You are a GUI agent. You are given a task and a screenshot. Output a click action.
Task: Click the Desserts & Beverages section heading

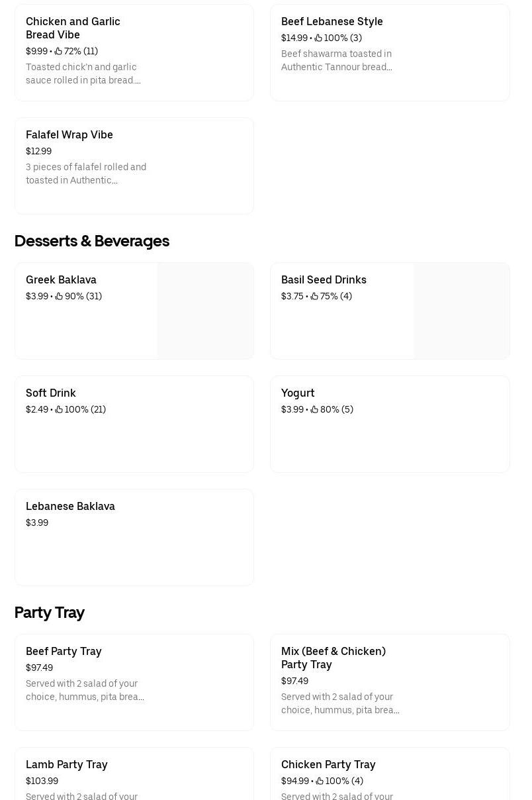coord(92,241)
